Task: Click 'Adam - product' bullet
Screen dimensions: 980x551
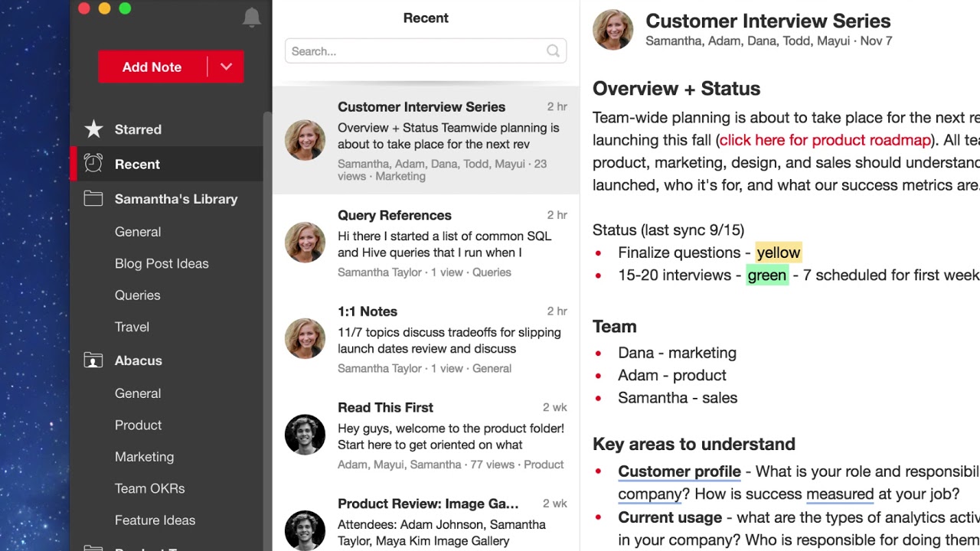Action: (x=672, y=375)
